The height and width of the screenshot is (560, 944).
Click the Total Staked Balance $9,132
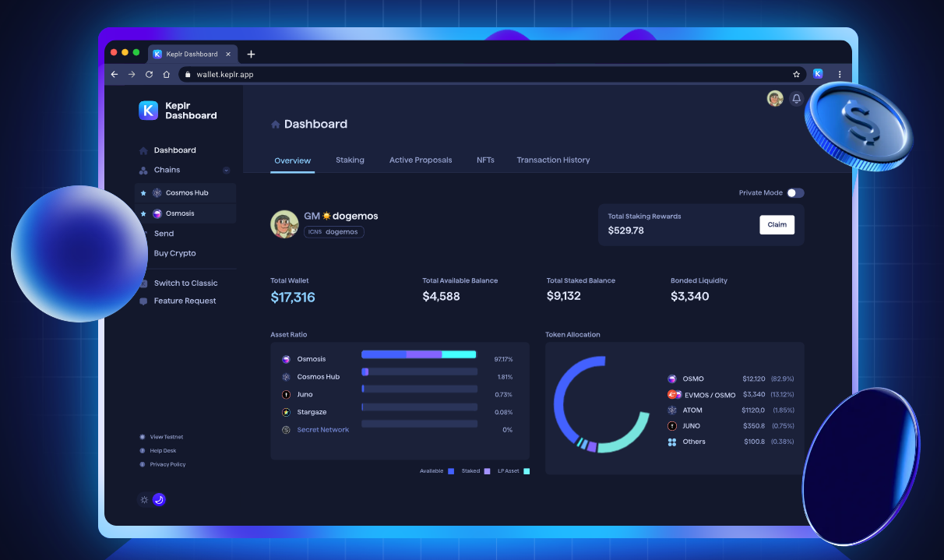pyautogui.click(x=563, y=297)
